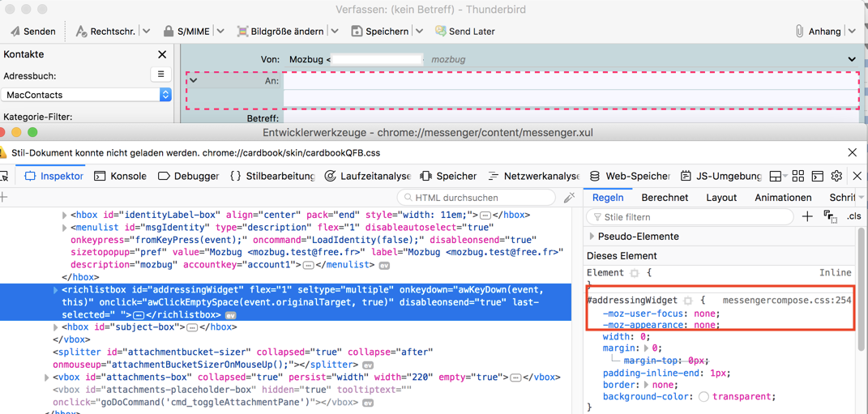Click the Senden button in compose toolbar
The height and width of the screenshot is (414, 868).
32,32
